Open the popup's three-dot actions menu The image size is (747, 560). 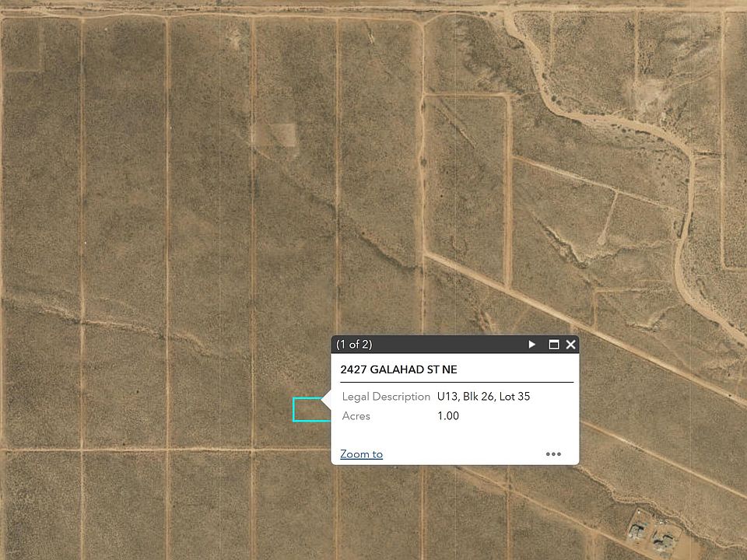553,453
